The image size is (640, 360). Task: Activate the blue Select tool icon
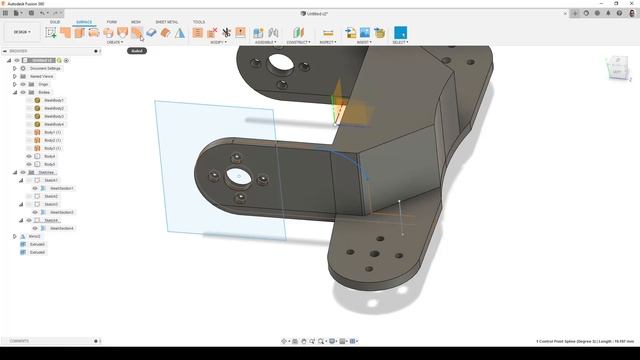coord(400,33)
